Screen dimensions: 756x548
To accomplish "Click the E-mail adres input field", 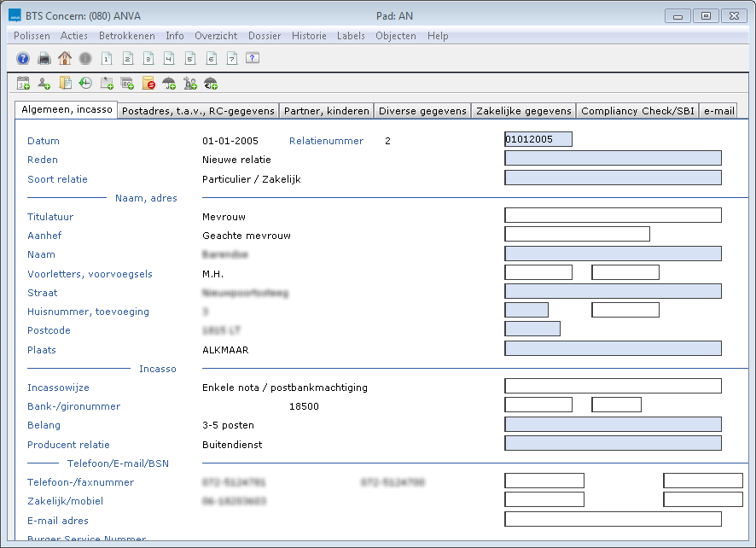I will click(613, 519).
